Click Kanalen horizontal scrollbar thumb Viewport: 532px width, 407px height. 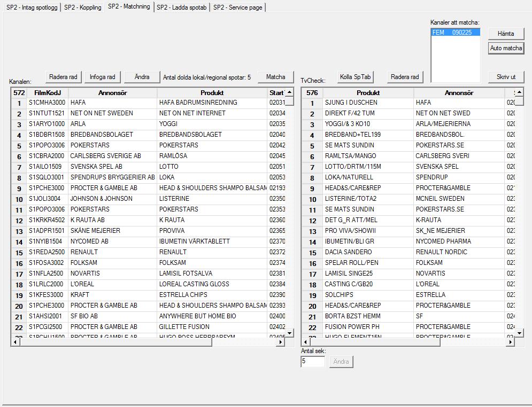116,342
